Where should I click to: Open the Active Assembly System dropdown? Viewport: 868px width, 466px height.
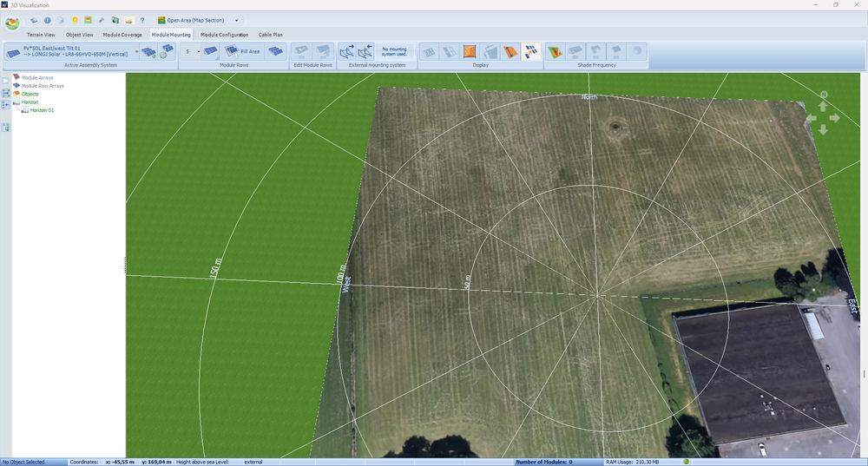point(136,51)
